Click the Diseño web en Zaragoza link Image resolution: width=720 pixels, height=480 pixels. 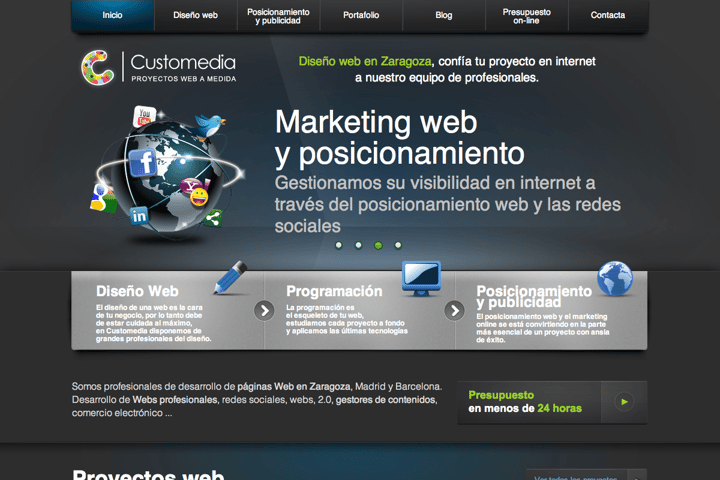coord(365,61)
